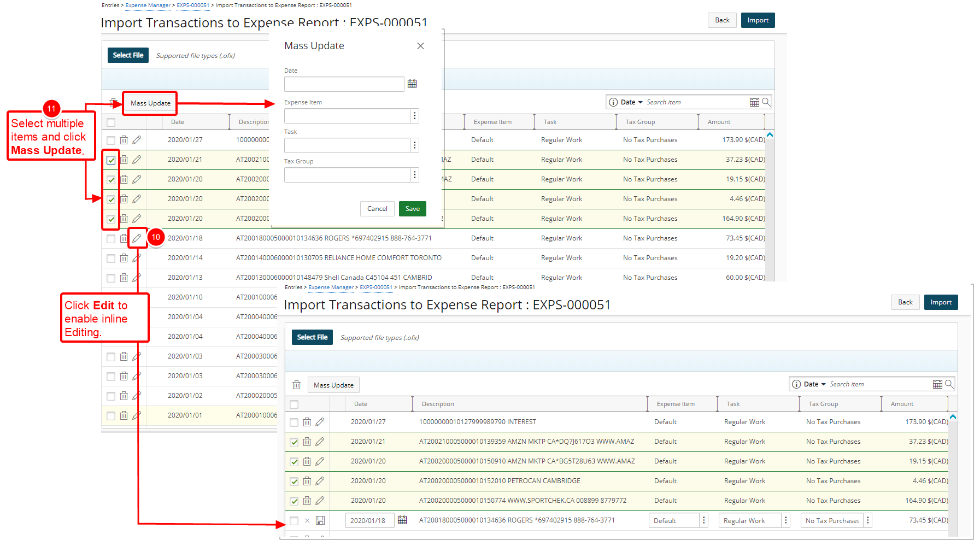
Task: Click delete trash icon beside upper Mass Update
Action: (113, 103)
